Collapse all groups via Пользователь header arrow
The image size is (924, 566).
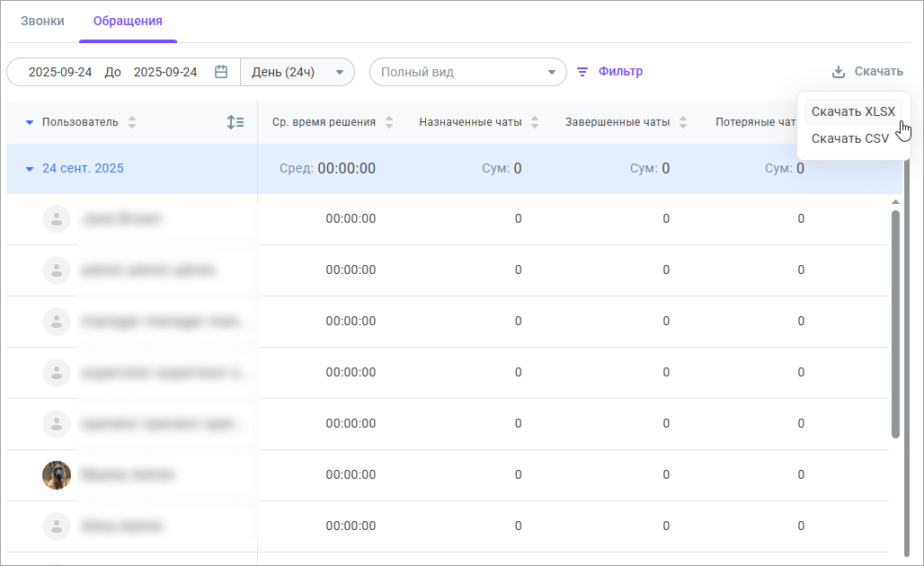pos(29,122)
